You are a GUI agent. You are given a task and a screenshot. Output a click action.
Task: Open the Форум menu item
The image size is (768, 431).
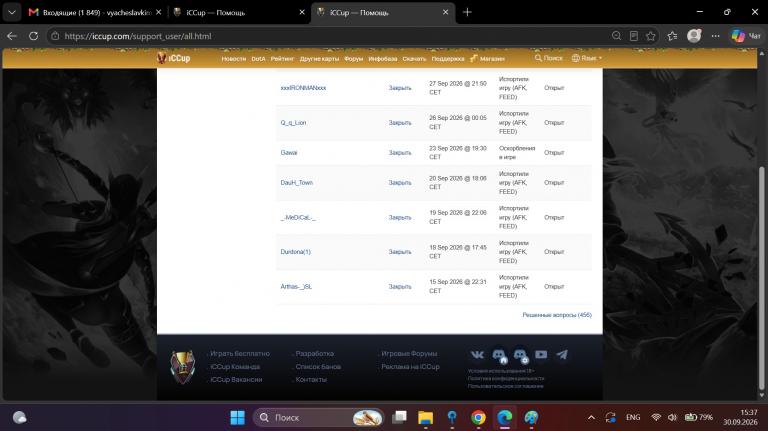pos(354,59)
